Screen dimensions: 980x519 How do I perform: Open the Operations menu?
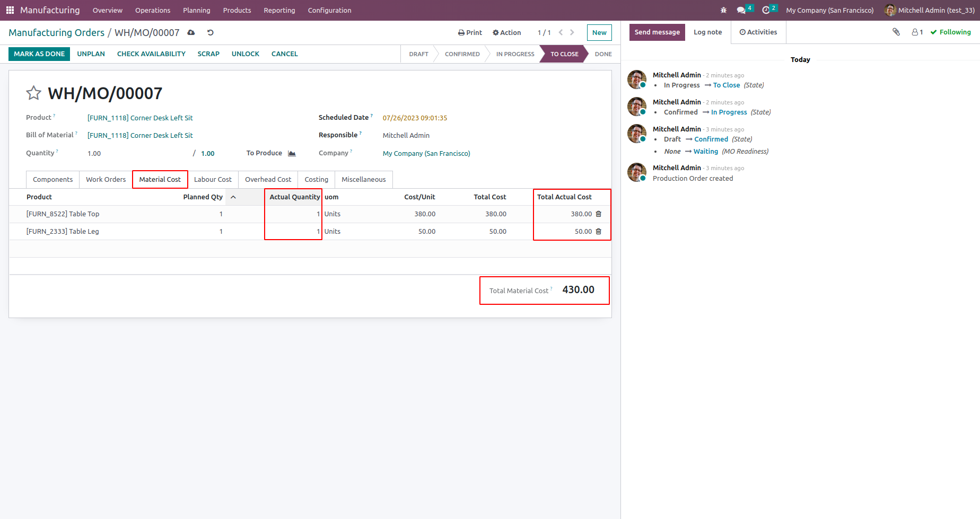point(153,10)
